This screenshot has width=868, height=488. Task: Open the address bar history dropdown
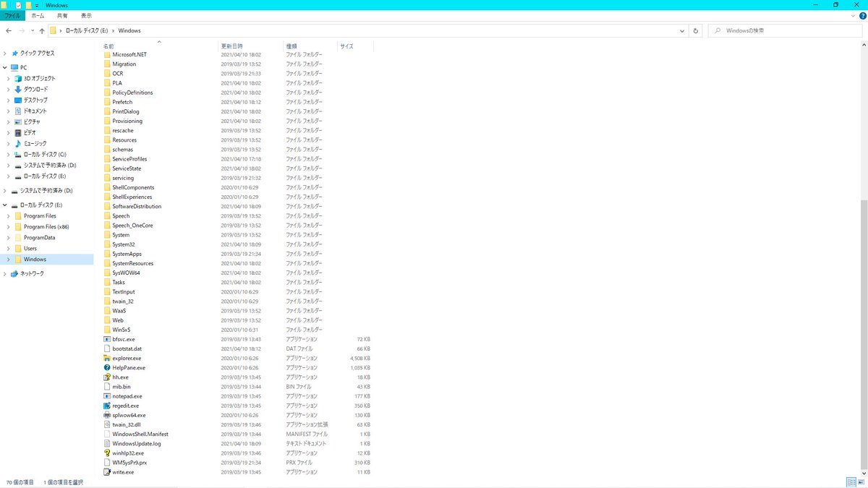[682, 31]
